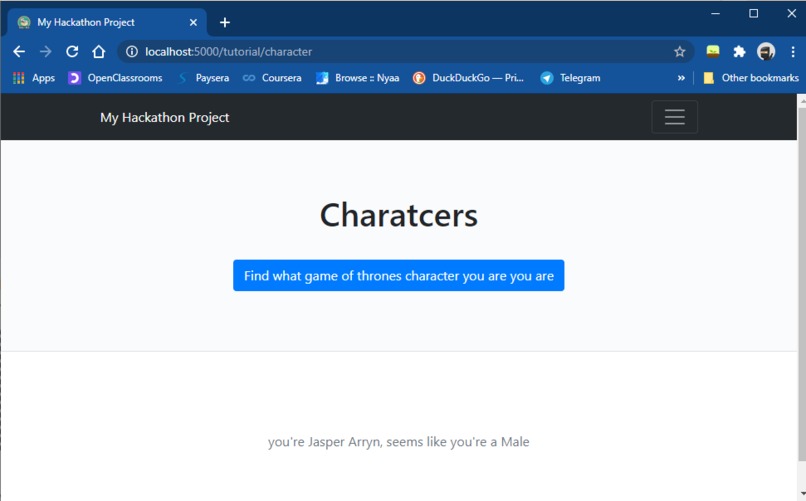This screenshot has height=501, width=806.
Task: Open the Apps grid shortcut
Action: tap(34, 78)
